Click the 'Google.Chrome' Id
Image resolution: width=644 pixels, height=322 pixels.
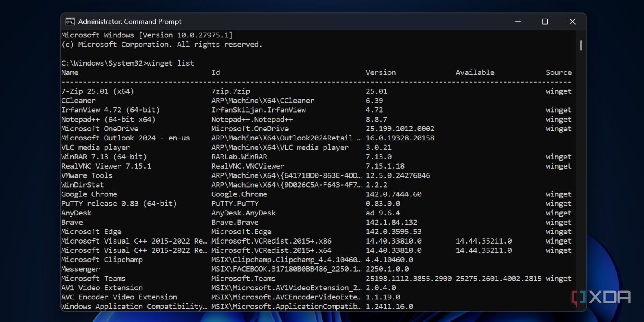(x=239, y=194)
